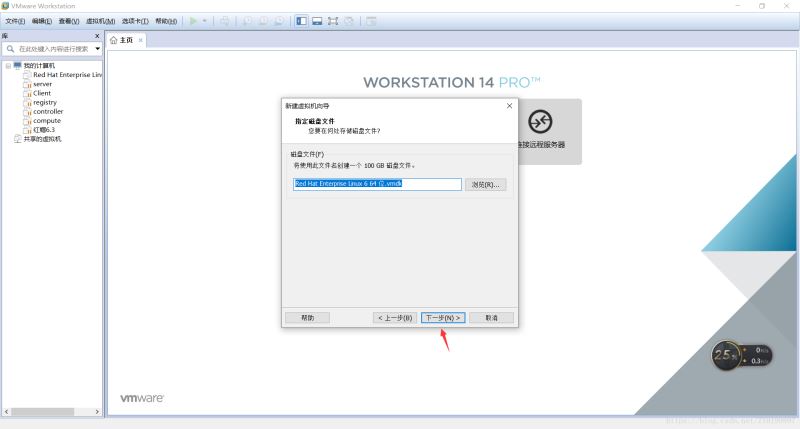Select the 红帽6.3 VM in the library

[44, 130]
